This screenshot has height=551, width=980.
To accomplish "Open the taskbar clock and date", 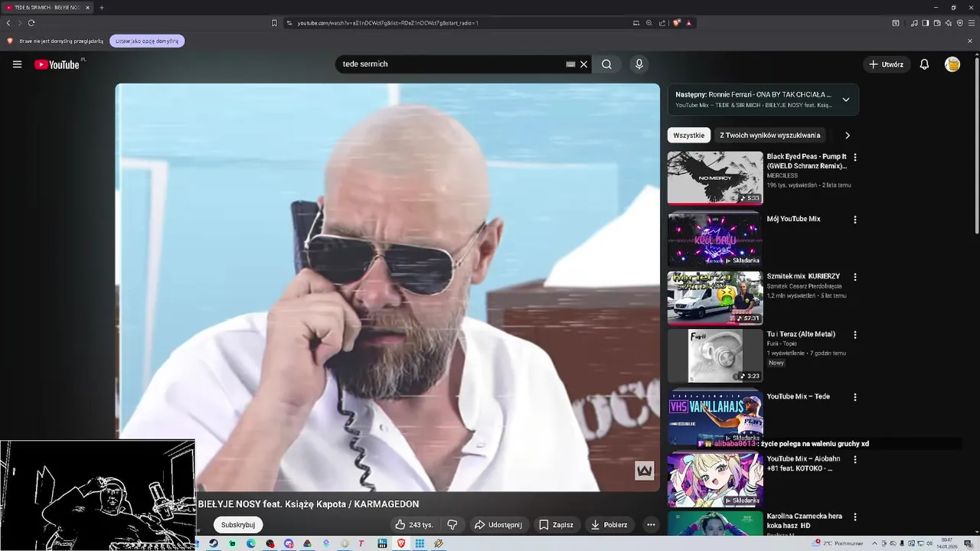I will coord(947,543).
